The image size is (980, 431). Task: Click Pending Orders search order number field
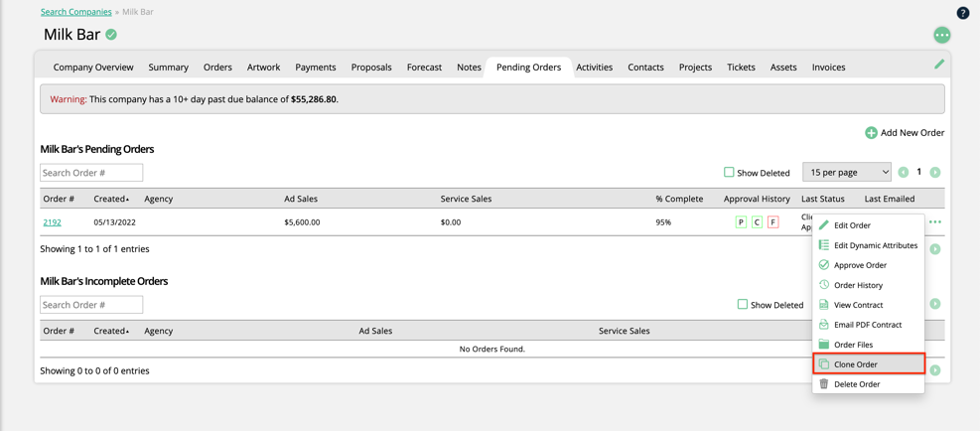click(91, 173)
